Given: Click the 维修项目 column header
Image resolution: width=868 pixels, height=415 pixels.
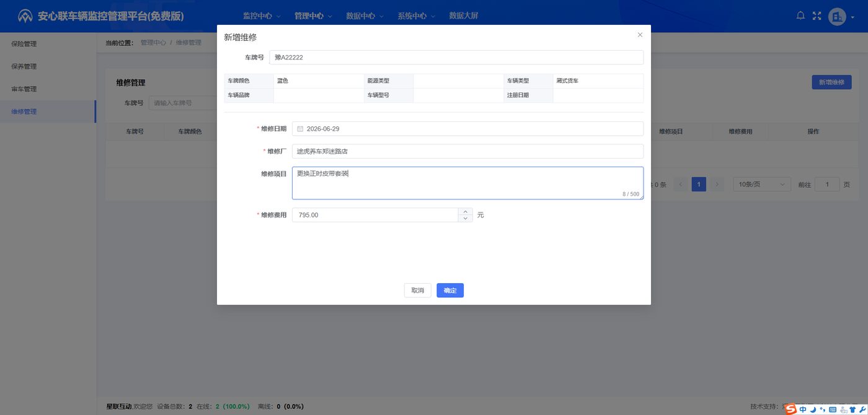Looking at the screenshot, I should tap(671, 131).
